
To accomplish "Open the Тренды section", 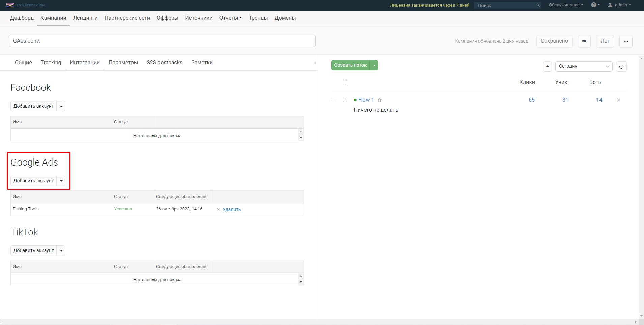I will [258, 18].
